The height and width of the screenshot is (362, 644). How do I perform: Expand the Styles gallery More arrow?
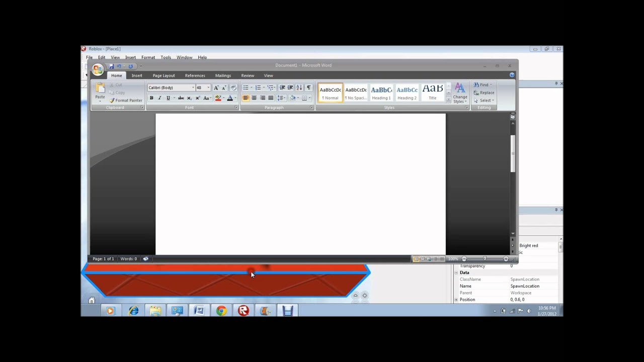pos(448,100)
